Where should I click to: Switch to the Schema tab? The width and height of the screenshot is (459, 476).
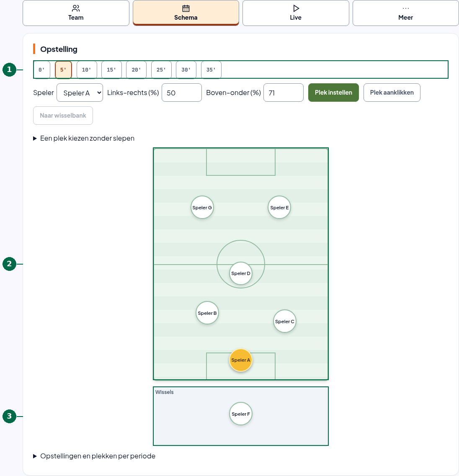pyautogui.click(x=186, y=13)
